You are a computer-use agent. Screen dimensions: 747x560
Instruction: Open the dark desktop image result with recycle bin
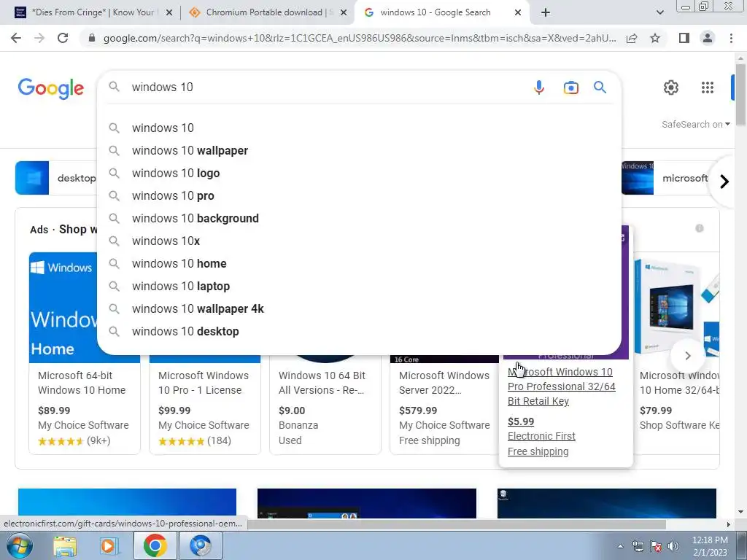coord(606,503)
